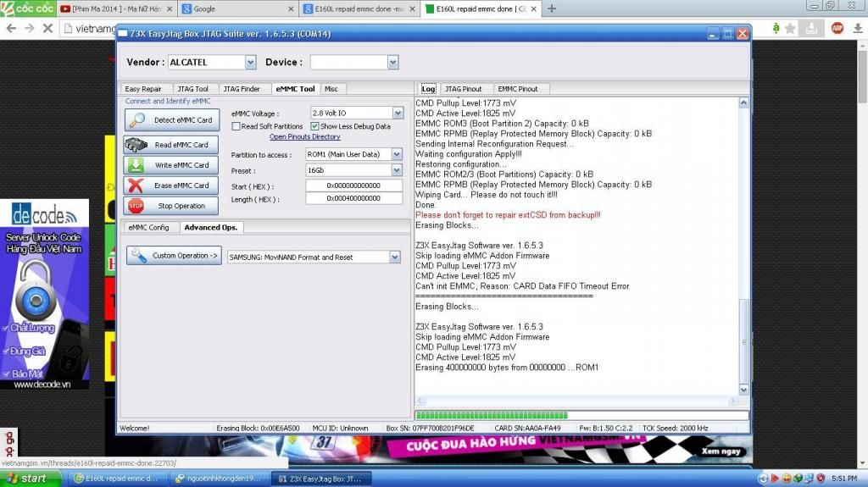Screen dimensions: 868x487
Task: Open the SAMSUNG MoviNAND Format dropdown
Action: (x=395, y=257)
